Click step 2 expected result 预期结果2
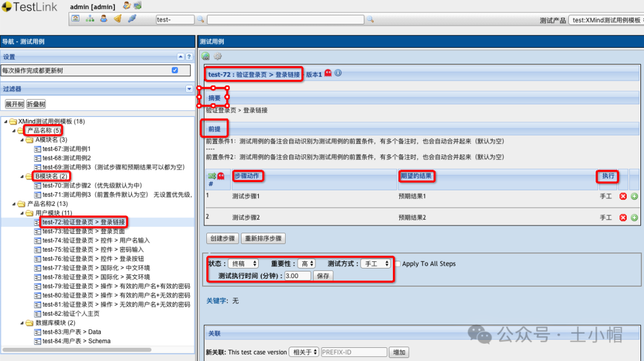644x361 pixels. pyautogui.click(x=413, y=218)
